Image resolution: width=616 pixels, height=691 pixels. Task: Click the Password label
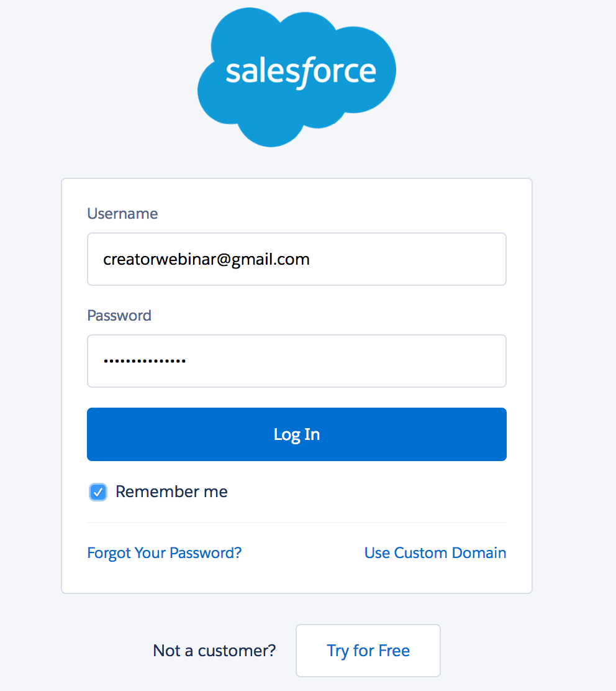[119, 316]
